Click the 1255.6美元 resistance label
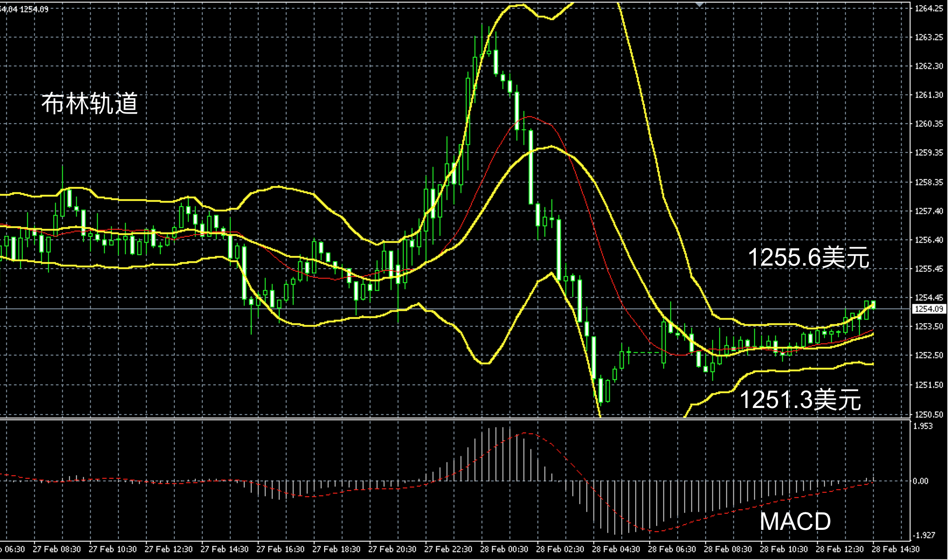This screenshot has width=949, height=560. point(808,257)
